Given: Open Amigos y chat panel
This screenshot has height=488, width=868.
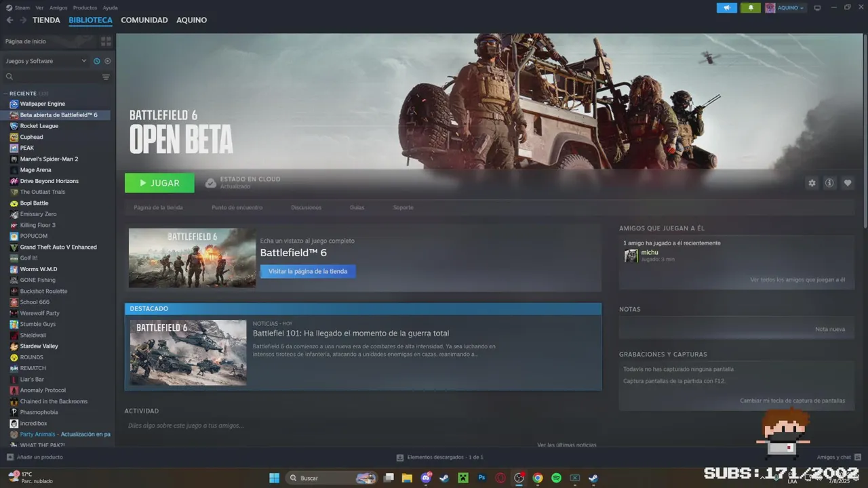Looking at the screenshot, I should coord(838,457).
